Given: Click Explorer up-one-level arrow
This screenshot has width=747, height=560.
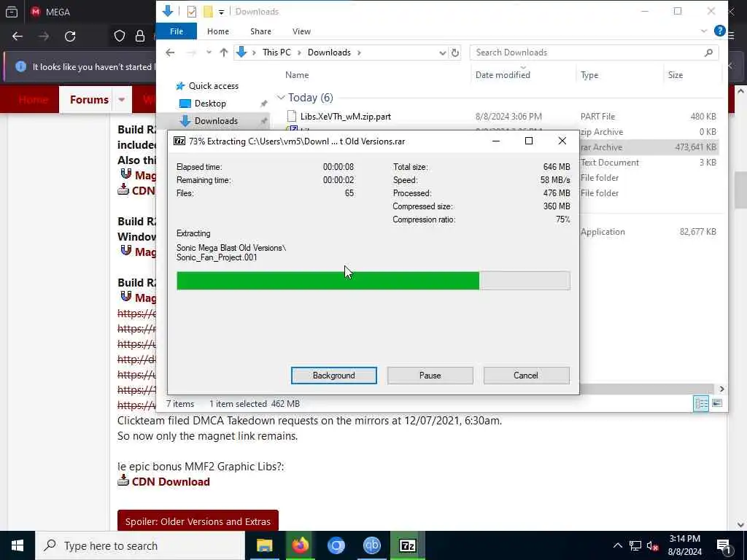Looking at the screenshot, I should point(223,52).
